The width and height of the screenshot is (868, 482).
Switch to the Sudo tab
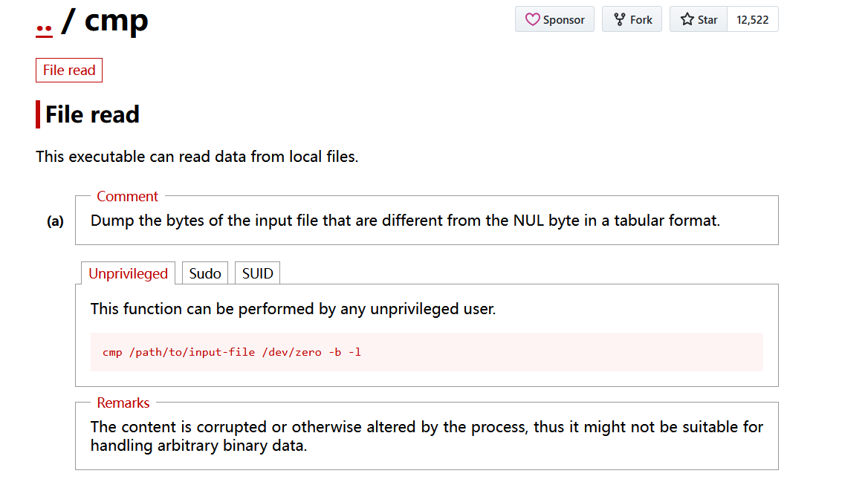coord(205,273)
